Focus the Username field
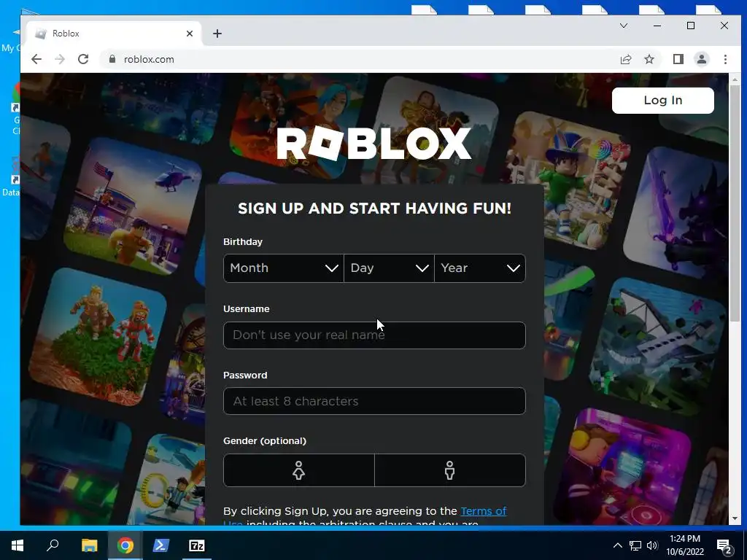 [x=374, y=335]
